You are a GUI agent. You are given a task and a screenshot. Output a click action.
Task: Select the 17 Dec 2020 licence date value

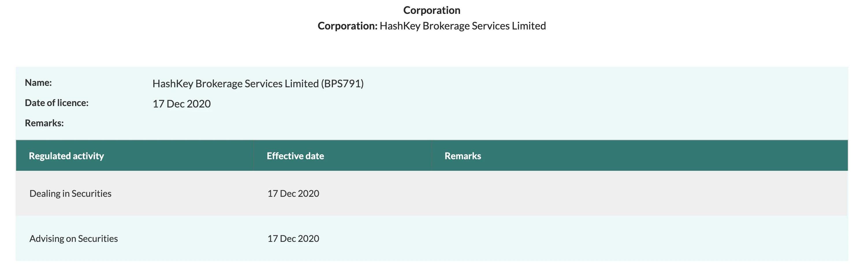[x=182, y=104]
